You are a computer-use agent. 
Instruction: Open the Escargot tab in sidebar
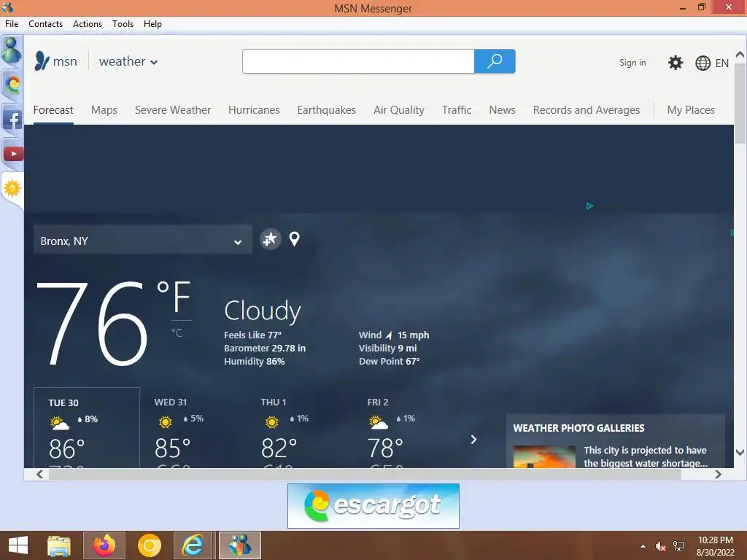(x=12, y=85)
